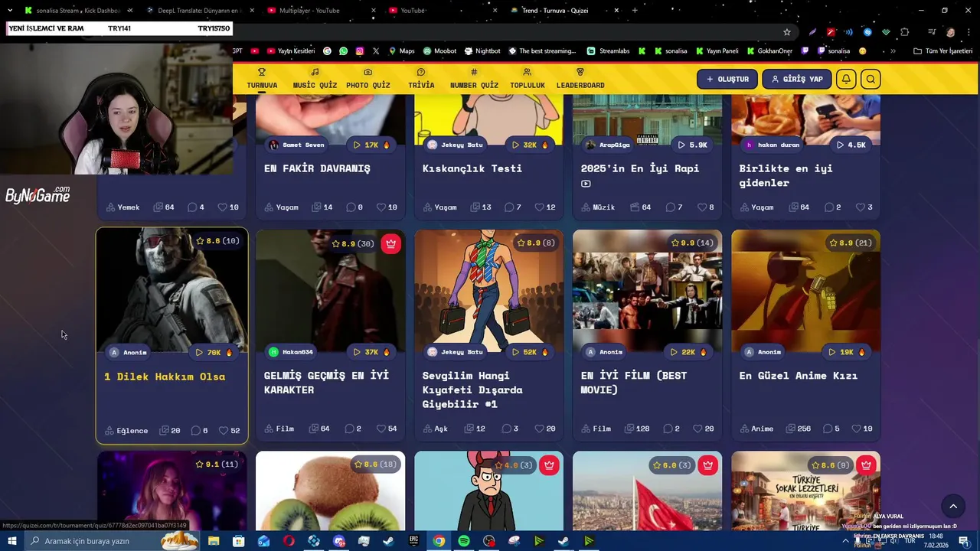Open the EN FAKİR DAVRANIŞ quiz title

point(317,168)
